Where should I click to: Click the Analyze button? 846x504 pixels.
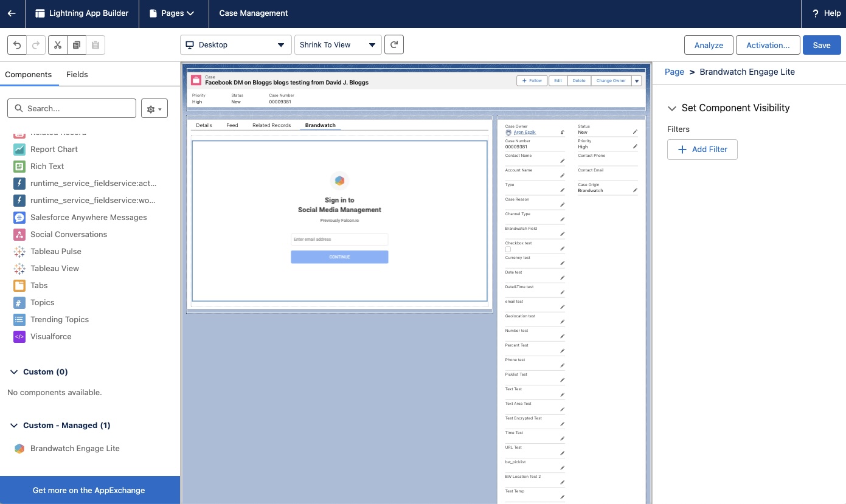click(709, 45)
